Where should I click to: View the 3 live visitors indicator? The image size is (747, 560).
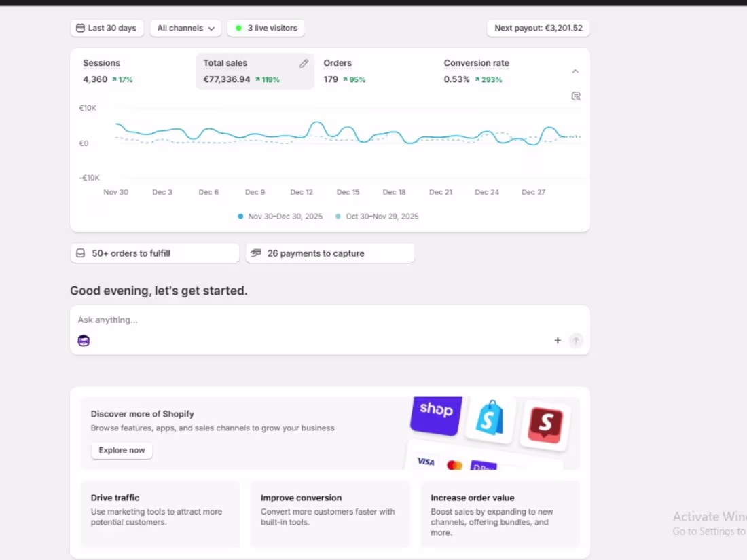pyautogui.click(x=266, y=28)
